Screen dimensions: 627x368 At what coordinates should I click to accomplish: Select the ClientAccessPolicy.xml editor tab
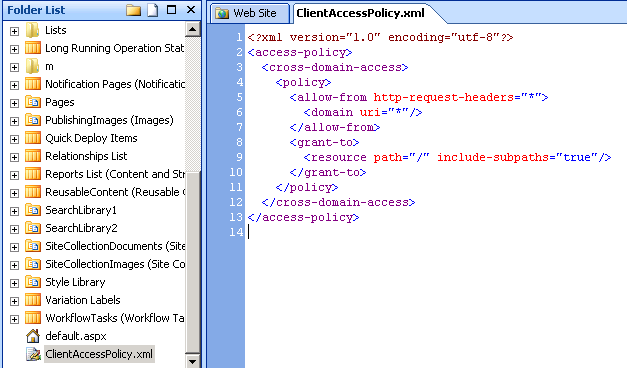click(x=360, y=13)
